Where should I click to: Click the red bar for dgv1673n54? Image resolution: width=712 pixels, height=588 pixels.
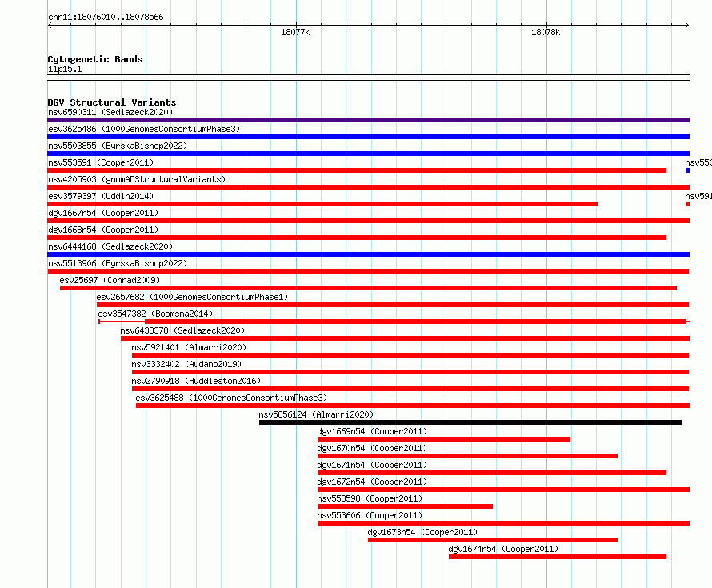[x=493, y=540]
